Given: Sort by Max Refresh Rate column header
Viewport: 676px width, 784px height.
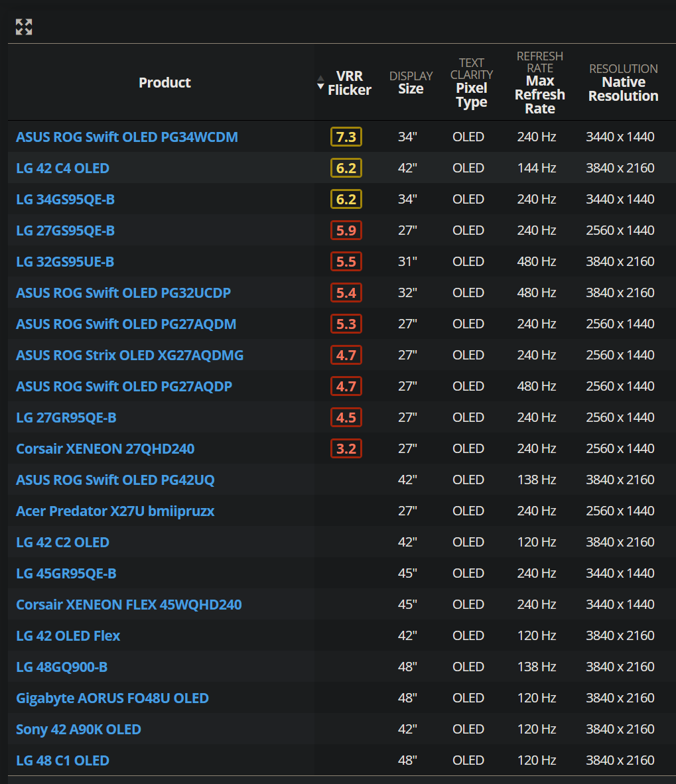Looking at the screenshot, I should click(x=540, y=82).
